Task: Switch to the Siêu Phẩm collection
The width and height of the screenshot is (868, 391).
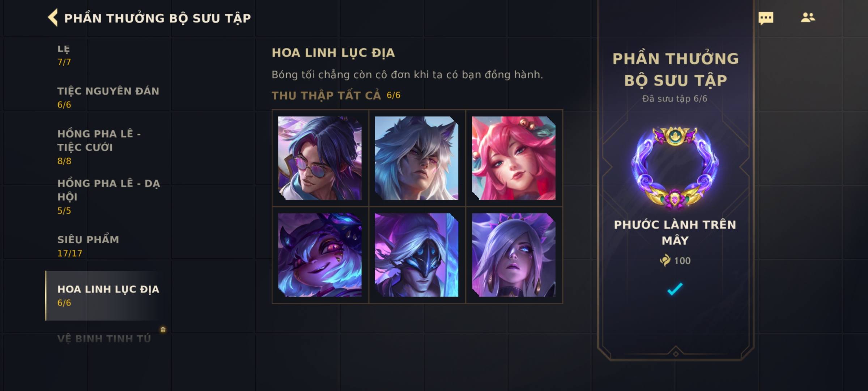Action: [108, 246]
